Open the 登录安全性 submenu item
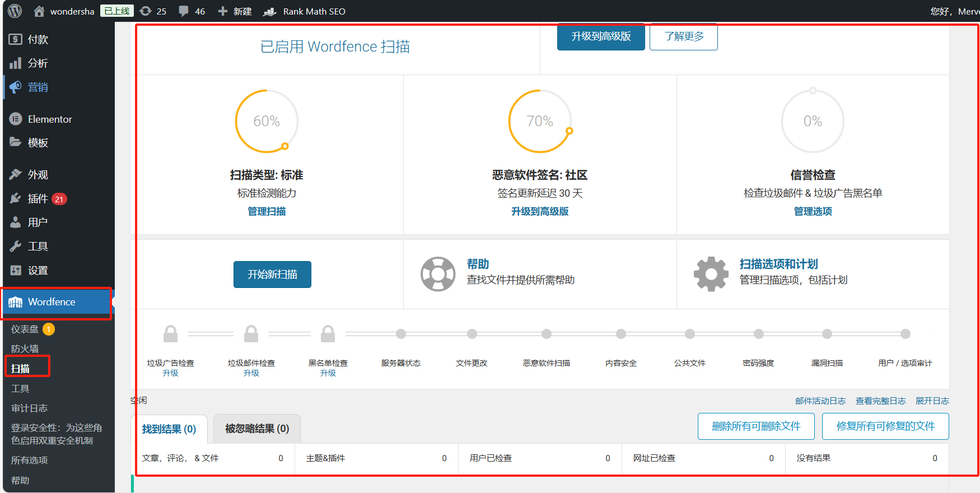 tap(57, 434)
